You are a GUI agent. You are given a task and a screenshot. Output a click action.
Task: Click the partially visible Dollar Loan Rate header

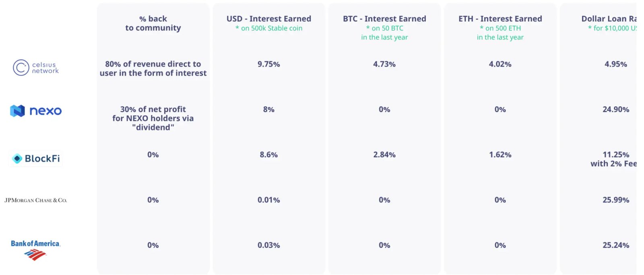(x=609, y=19)
